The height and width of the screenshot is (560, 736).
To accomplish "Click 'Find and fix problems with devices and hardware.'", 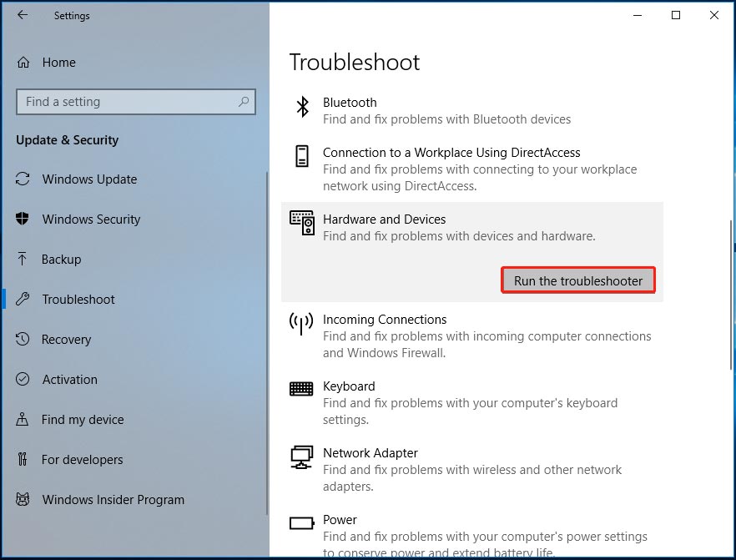I will click(x=459, y=236).
